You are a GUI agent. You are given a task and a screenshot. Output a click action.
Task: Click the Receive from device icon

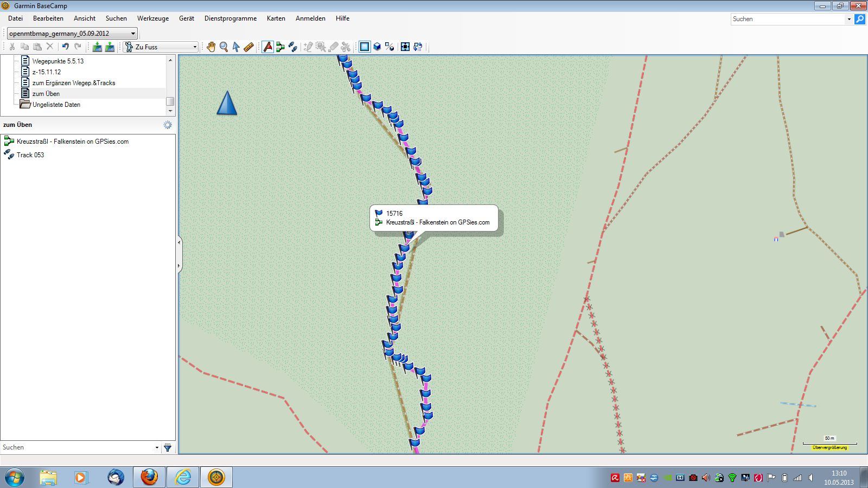coord(110,47)
